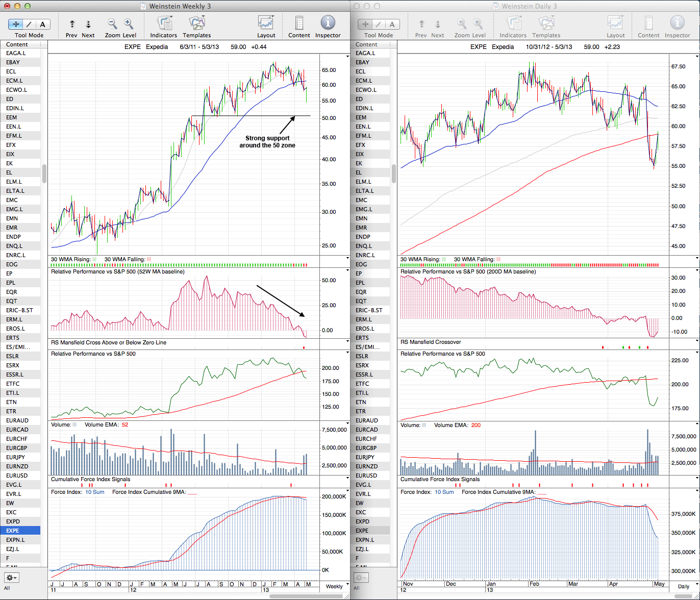Select EZJ.L in Daily symbol list
700x600 pixels.
coord(370,549)
